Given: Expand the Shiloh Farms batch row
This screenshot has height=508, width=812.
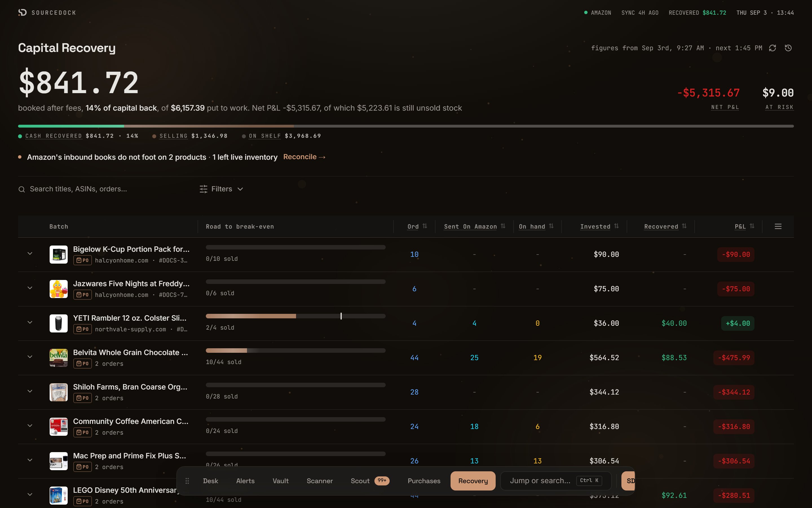Looking at the screenshot, I should coord(30,391).
